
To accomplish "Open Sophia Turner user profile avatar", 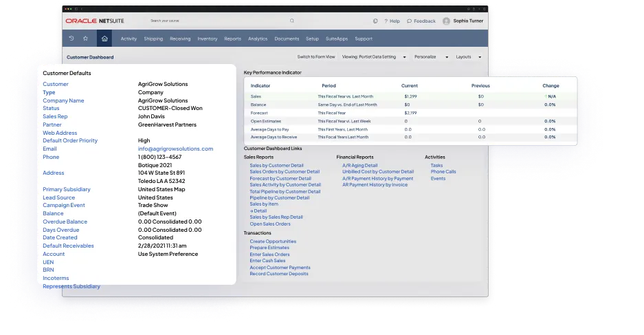I will 446,21.
